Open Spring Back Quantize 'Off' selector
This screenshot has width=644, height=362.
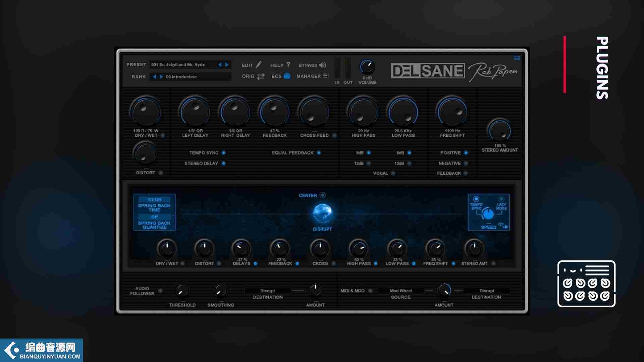pyautogui.click(x=155, y=217)
